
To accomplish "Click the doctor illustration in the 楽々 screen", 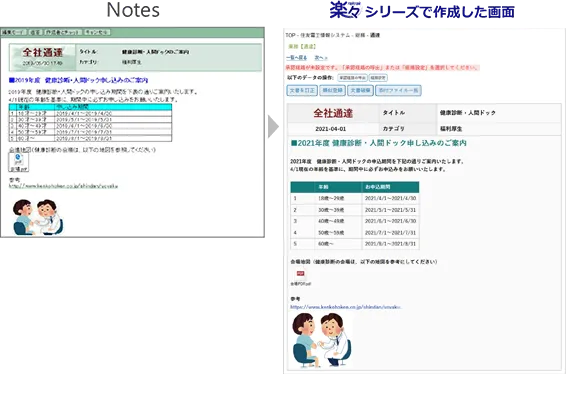I will (321, 340).
